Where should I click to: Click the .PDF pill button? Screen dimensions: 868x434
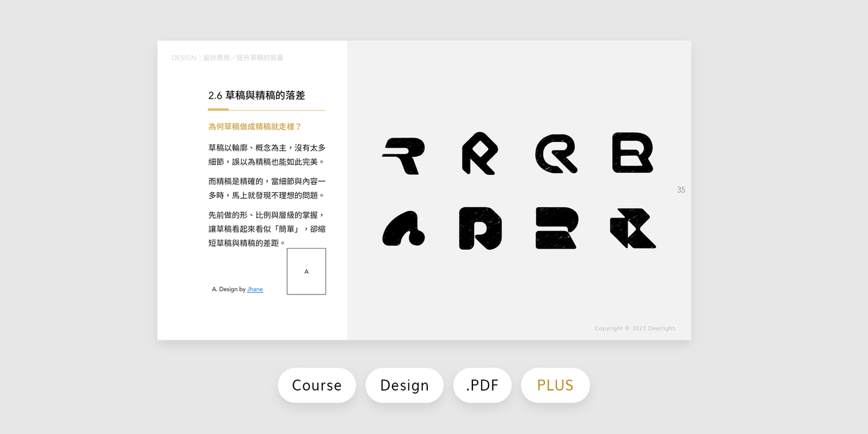click(482, 385)
